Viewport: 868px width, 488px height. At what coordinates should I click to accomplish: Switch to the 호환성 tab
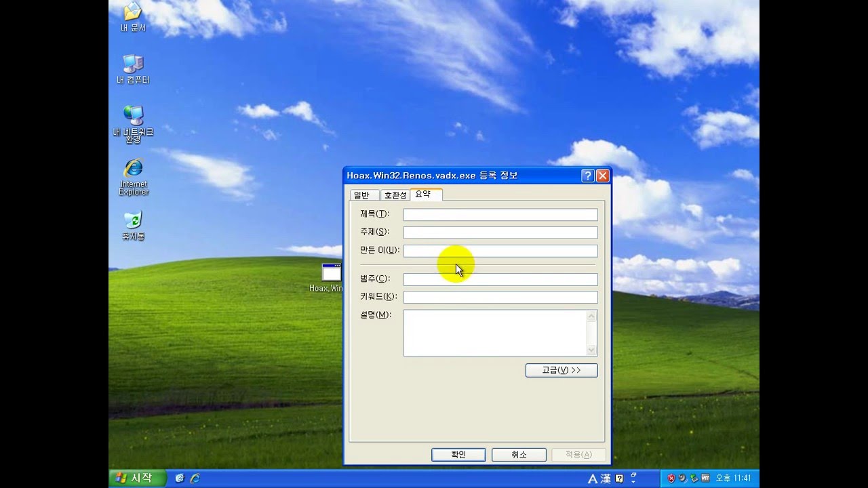pos(395,195)
